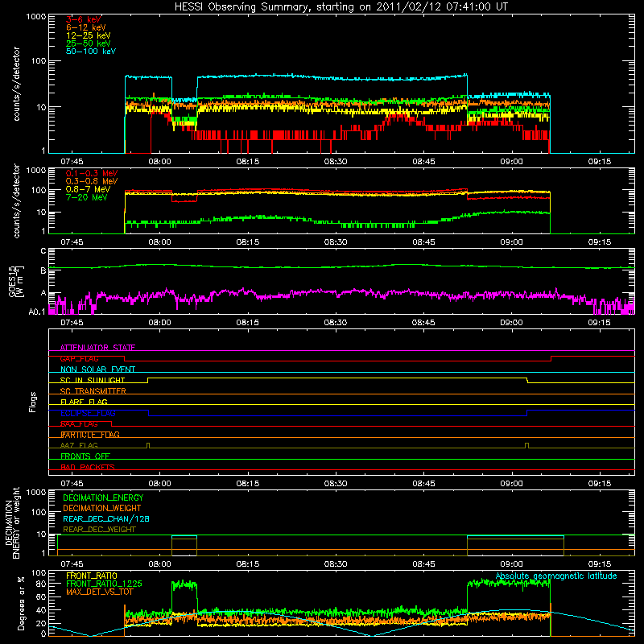Click the NON_SOLAR_EVENT flag label

click(x=97, y=369)
